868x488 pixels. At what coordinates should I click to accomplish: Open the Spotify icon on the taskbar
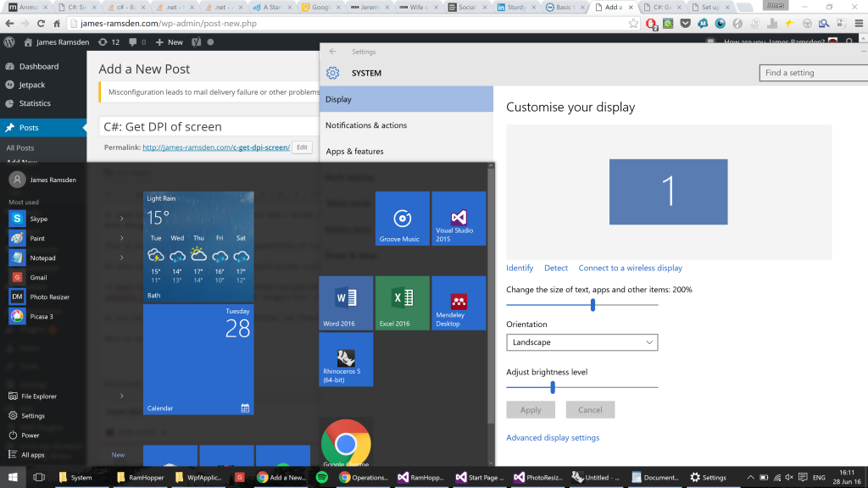pyautogui.click(x=321, y=477)
